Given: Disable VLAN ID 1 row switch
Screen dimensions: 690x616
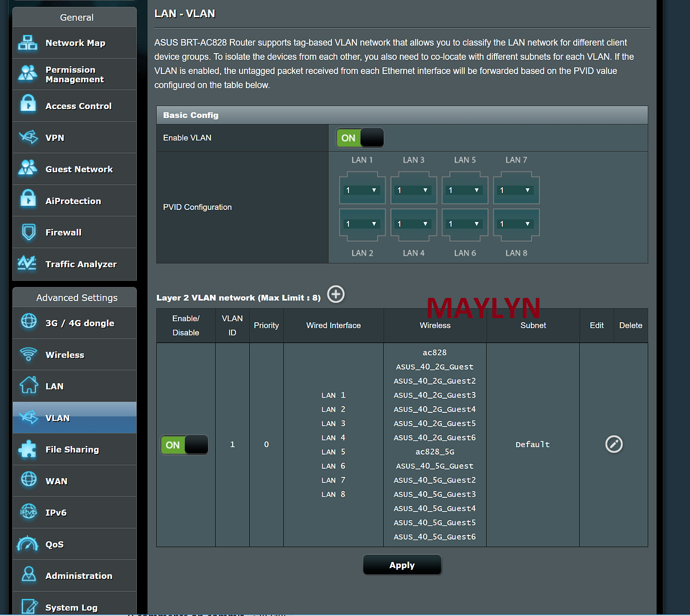Looking at the screenshot, I should point(184,445).
